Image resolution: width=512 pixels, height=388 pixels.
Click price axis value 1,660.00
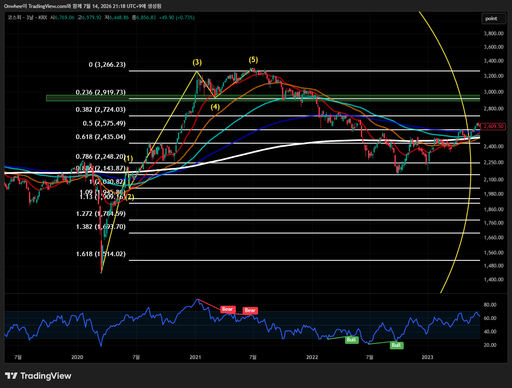[494, 238]
